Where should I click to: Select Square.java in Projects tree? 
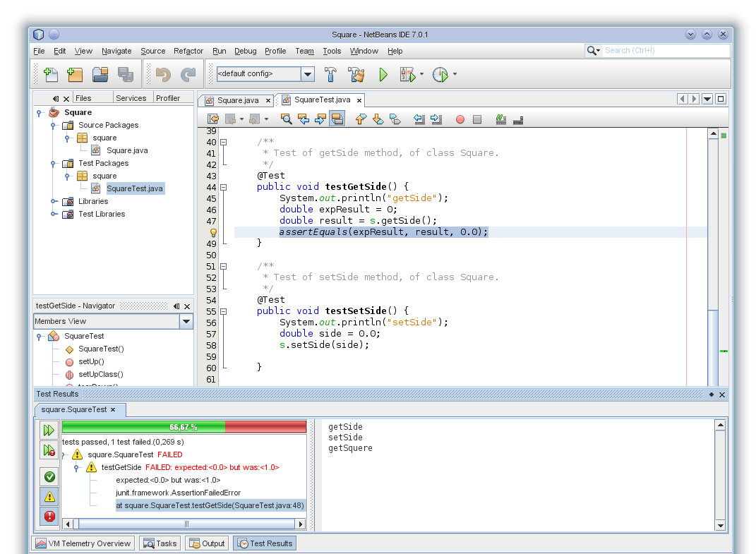(x=127, y=150)
